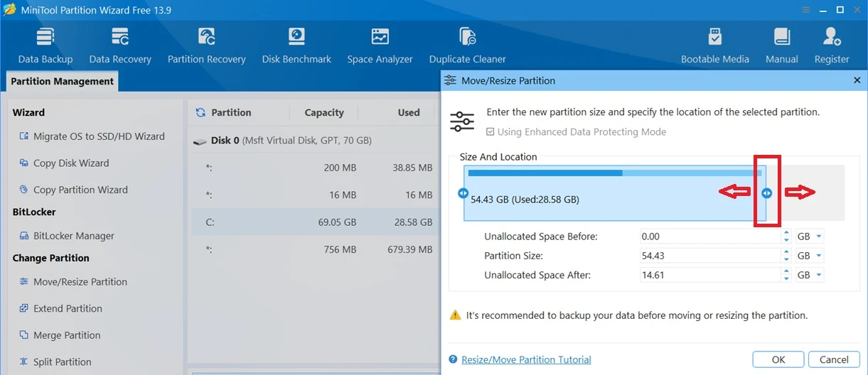Open unit dropdown for Unallocated Space After

point(810,275)
